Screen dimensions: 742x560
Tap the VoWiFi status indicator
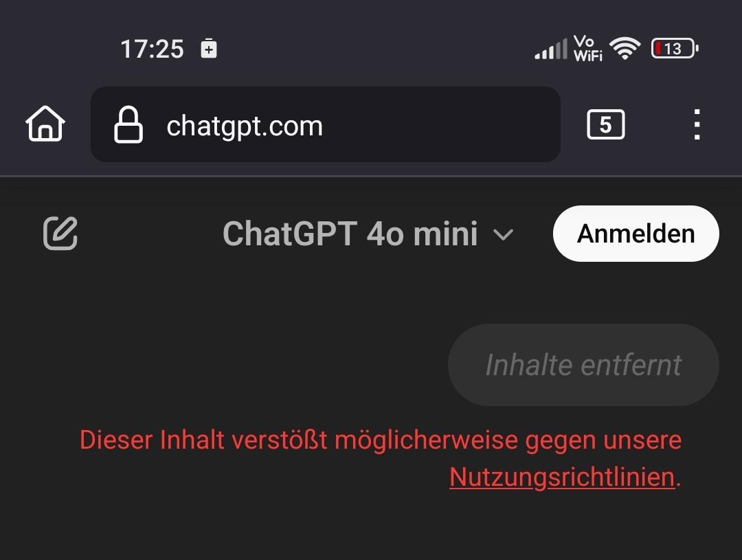pyautogui.click(x=587, y=48)
